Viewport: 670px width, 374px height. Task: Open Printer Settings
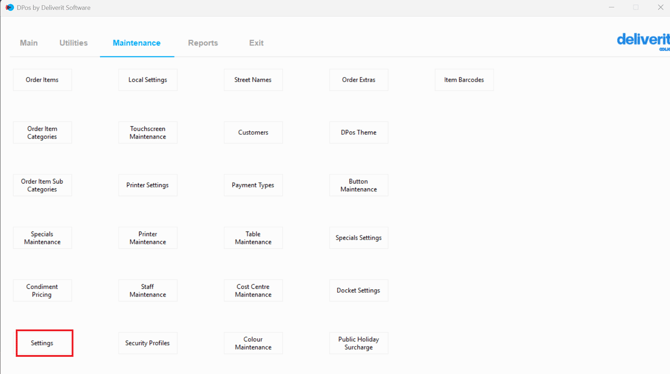pyautogui.click(x=148, y=185)
